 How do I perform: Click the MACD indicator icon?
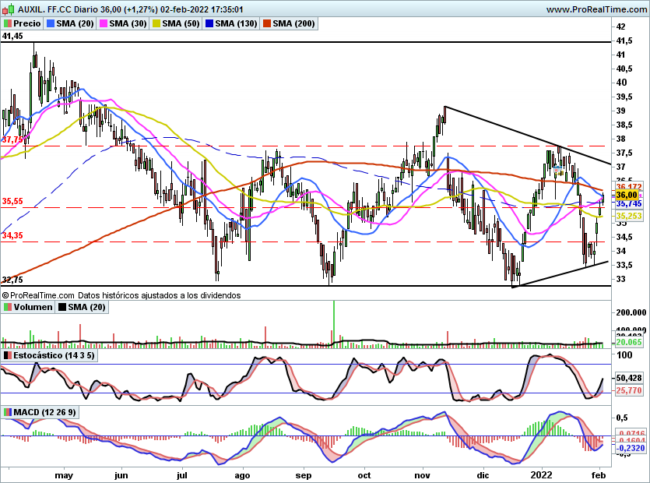tap(7, 411)
